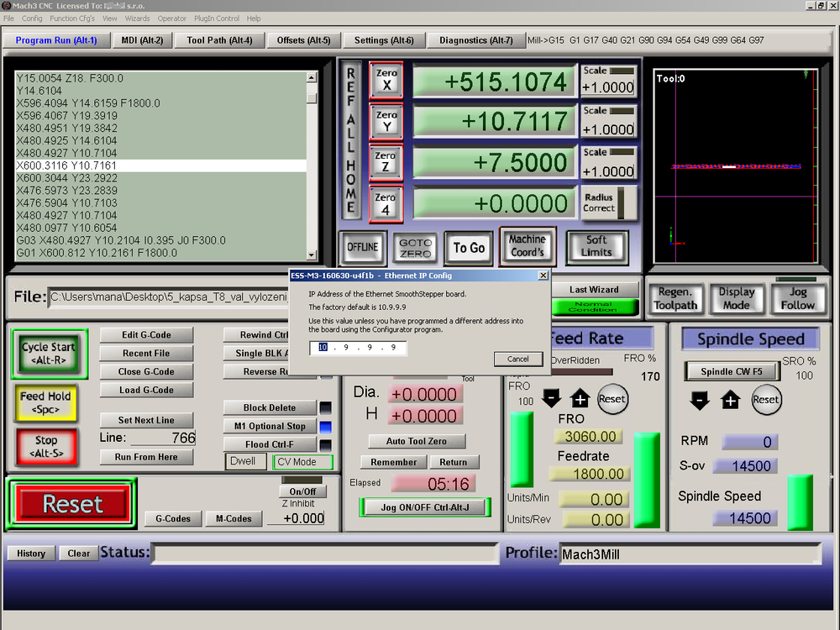The height and width of the screenshot is (630, 840).
Task: Click the spindle speed decrease arrow
Action: tap(699, 400)
